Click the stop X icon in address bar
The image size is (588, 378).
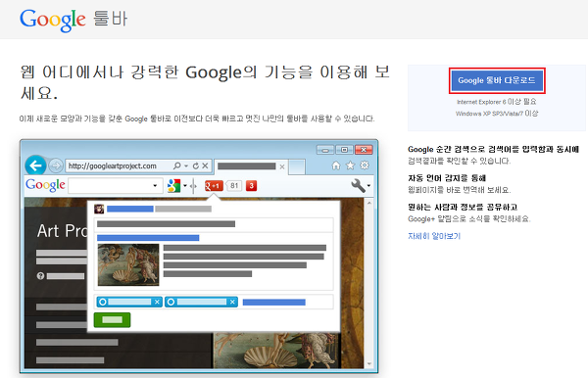[205, 165]
